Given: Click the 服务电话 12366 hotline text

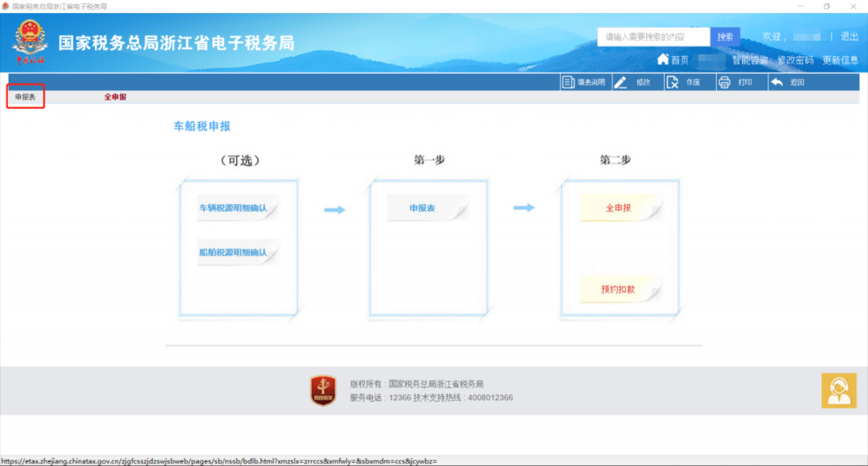Looking at the screenshot, I should (x=380, y=398).
